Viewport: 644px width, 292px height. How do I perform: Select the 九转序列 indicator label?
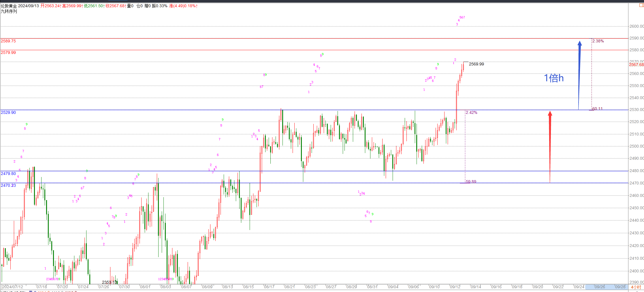tap(9, 11)
